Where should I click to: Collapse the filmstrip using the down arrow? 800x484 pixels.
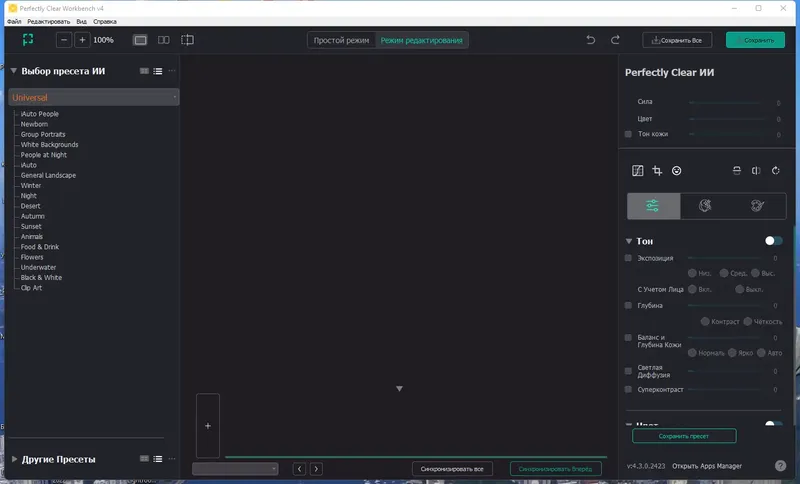(x=399, y=389)
